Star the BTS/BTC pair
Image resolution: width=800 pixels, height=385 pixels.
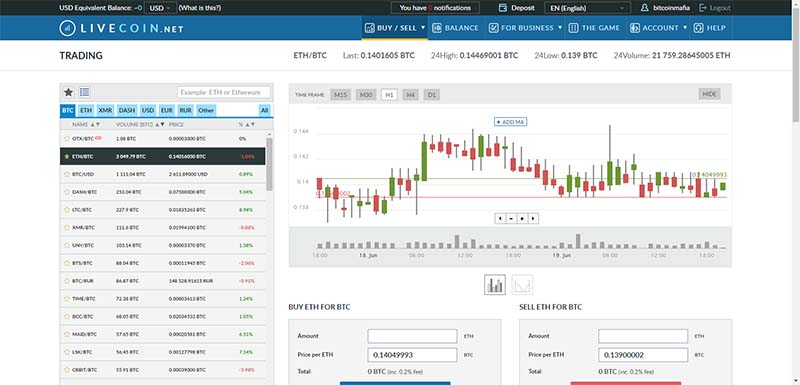(x=66, y=263)
